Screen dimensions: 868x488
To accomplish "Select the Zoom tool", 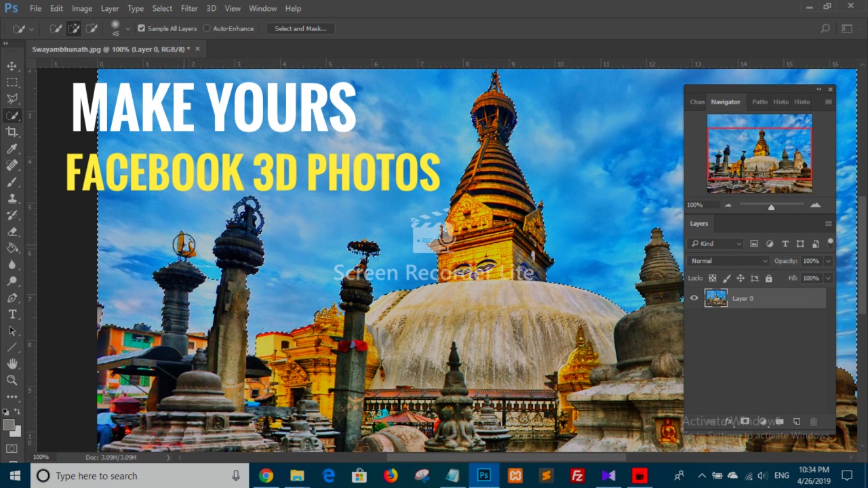I will pos(12,380).
